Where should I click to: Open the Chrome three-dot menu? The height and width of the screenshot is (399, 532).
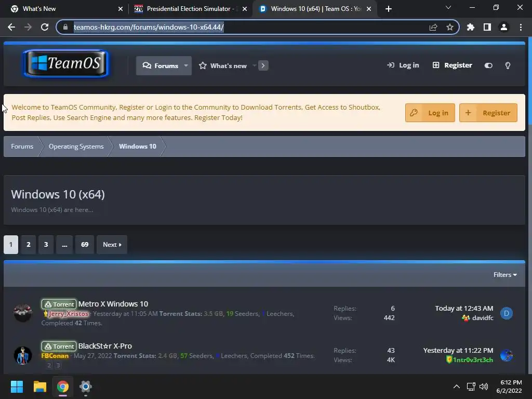[x=521, y=27]
